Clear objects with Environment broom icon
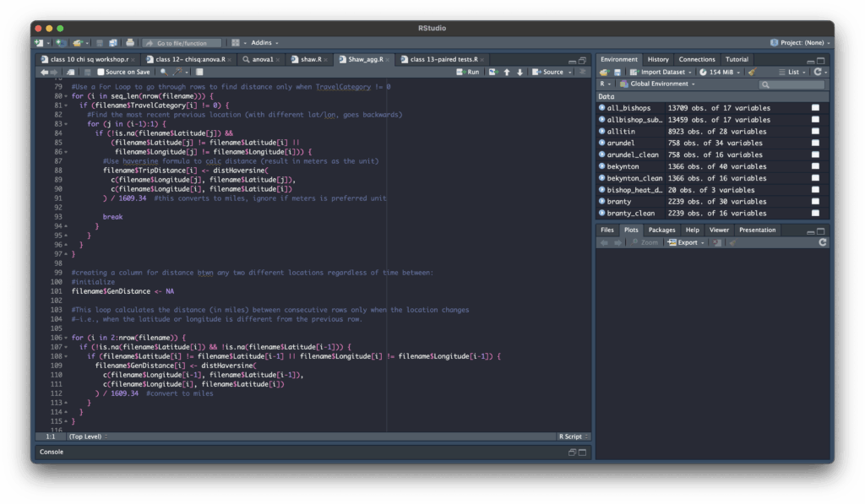The image size is (865, 504). [x=752, y=73]
